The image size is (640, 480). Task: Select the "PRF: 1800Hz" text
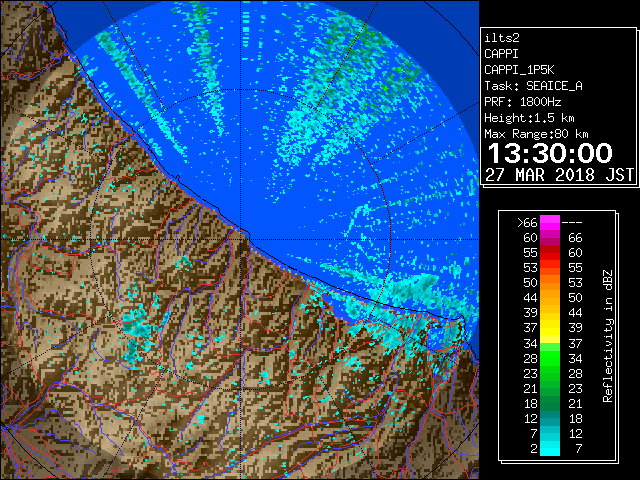click(522, 102)
